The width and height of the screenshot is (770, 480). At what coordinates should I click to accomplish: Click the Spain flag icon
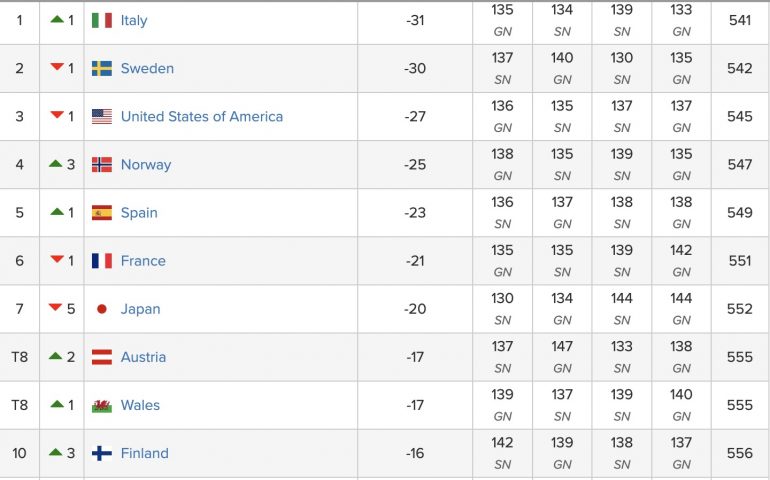(x=102, y=213)
